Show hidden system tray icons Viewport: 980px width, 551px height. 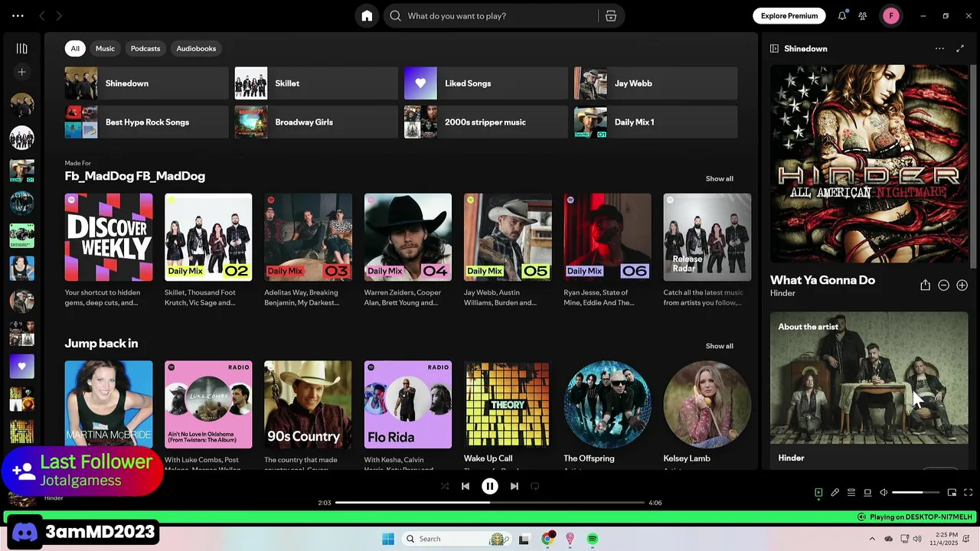point(872,539)
